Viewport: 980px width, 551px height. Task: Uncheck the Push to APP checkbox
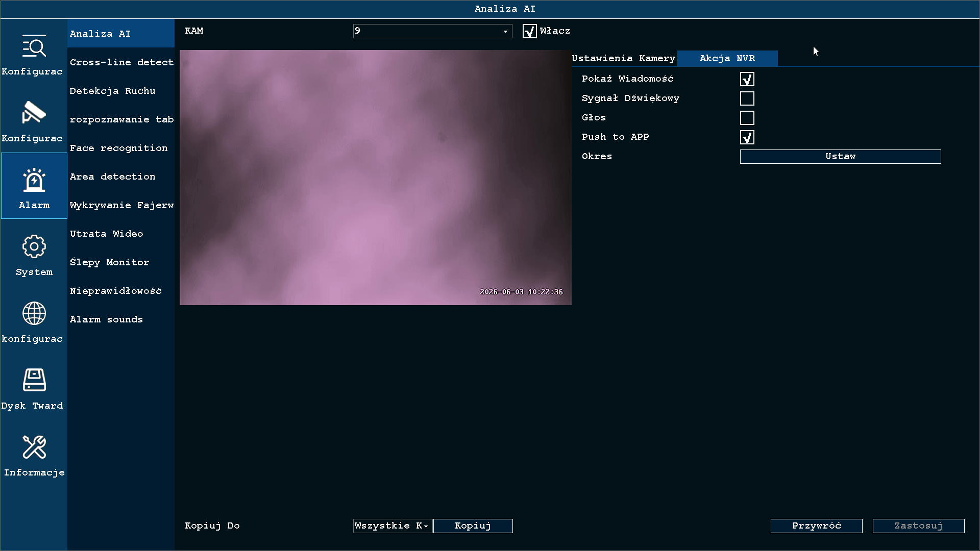tap(747, 137)
